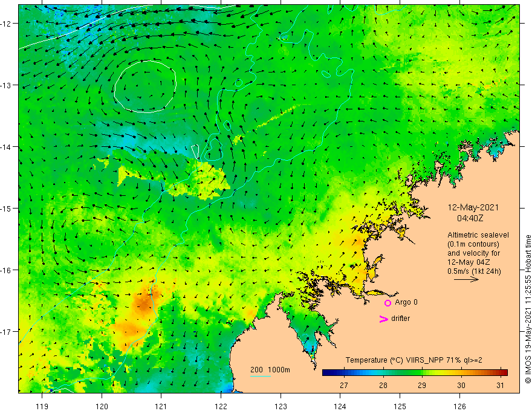Click the dark red end of the color bar
The width and height of the screenshot is (532, 411).
(504, 373)
